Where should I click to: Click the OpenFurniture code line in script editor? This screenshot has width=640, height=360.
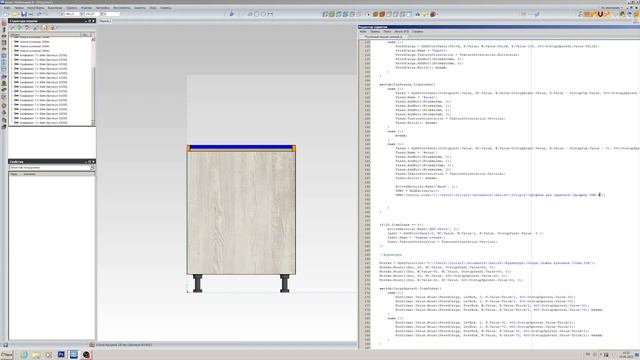pos(487,263)
